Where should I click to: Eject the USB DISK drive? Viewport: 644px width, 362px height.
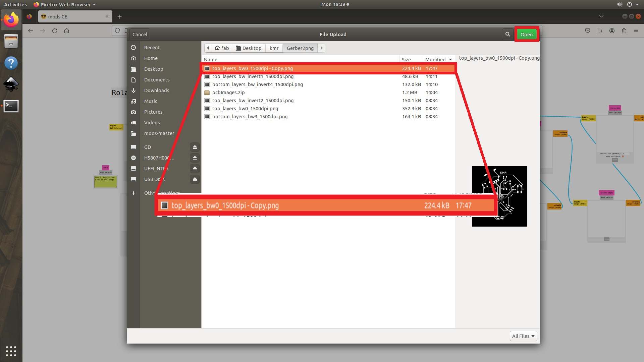point(195,179)
